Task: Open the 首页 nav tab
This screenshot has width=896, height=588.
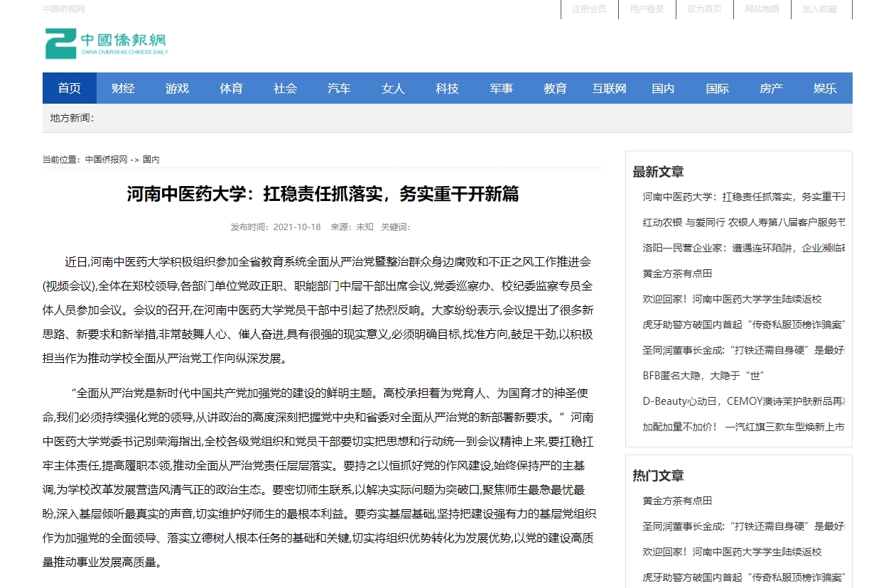Action: pyautogui.click(x=70, y=88)
